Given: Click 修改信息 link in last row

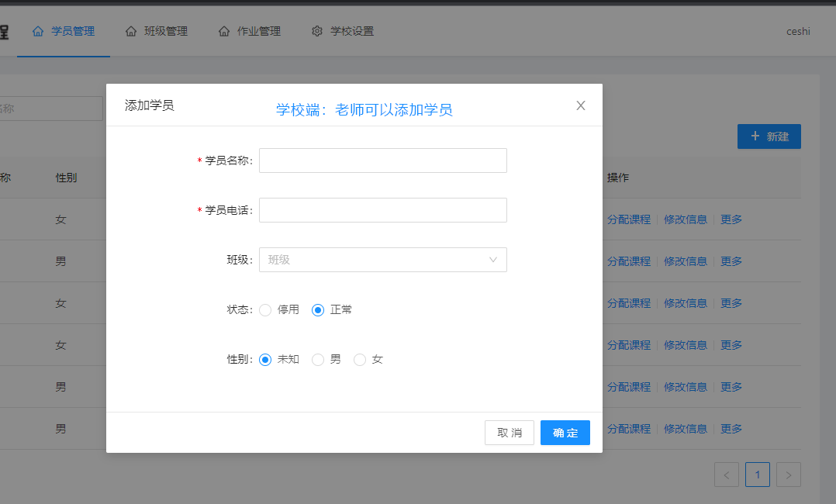Looking at the screenshot, I should pyautogui.click(x=685, y=429).
